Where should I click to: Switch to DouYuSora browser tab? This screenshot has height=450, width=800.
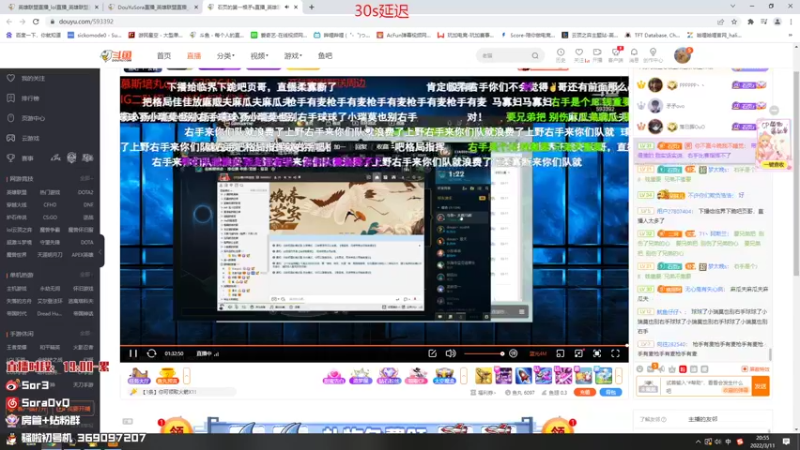(152, 7)
